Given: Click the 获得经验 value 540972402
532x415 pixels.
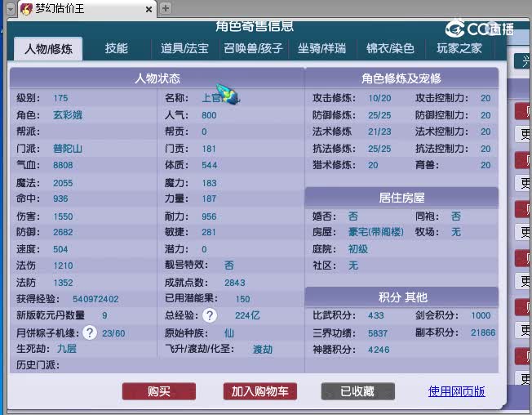Looking at the screenshot, I should coord(95,299).
